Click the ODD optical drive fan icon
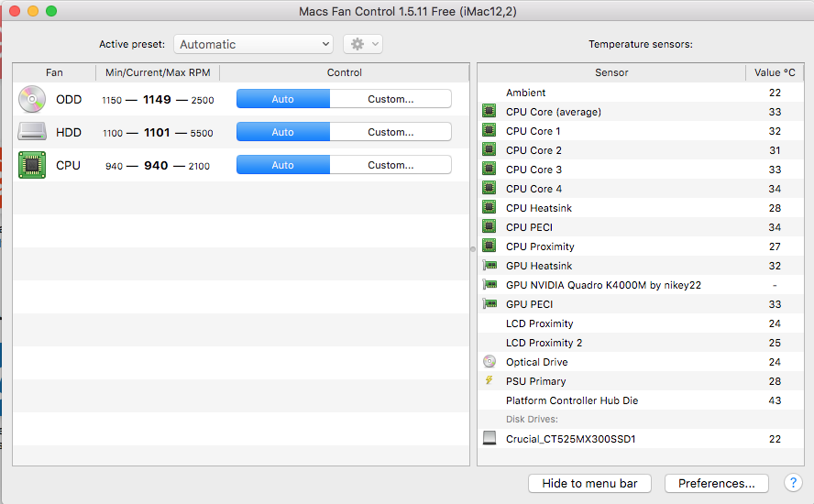This screenshot has height=504, width=814. click(x=32, y=99)
